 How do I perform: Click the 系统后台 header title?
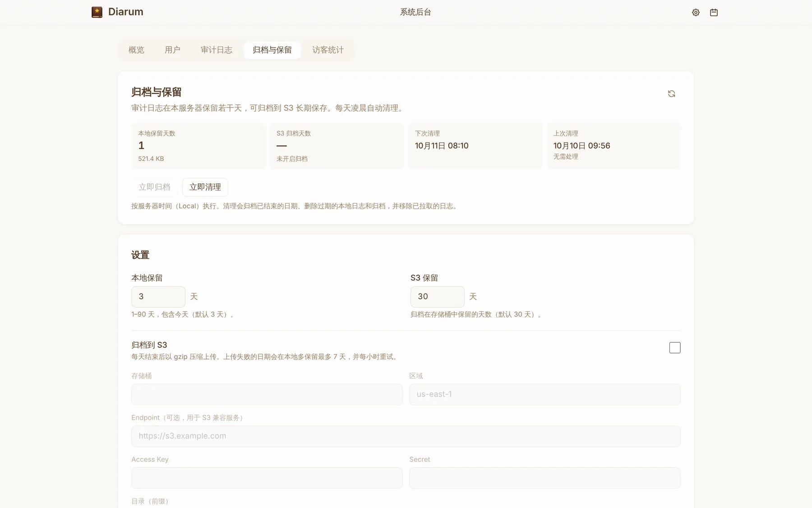[x=415, y=12]
